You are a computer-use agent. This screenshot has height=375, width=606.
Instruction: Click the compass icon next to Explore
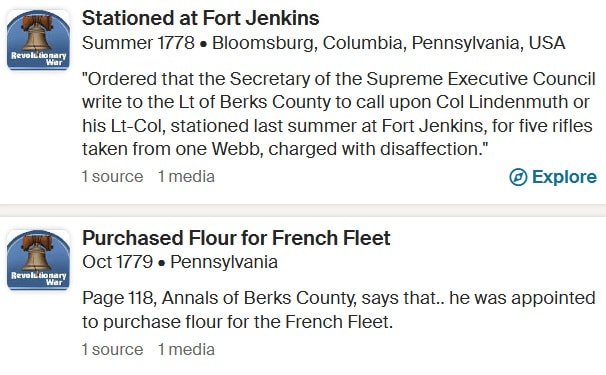[x=518, y=177]
